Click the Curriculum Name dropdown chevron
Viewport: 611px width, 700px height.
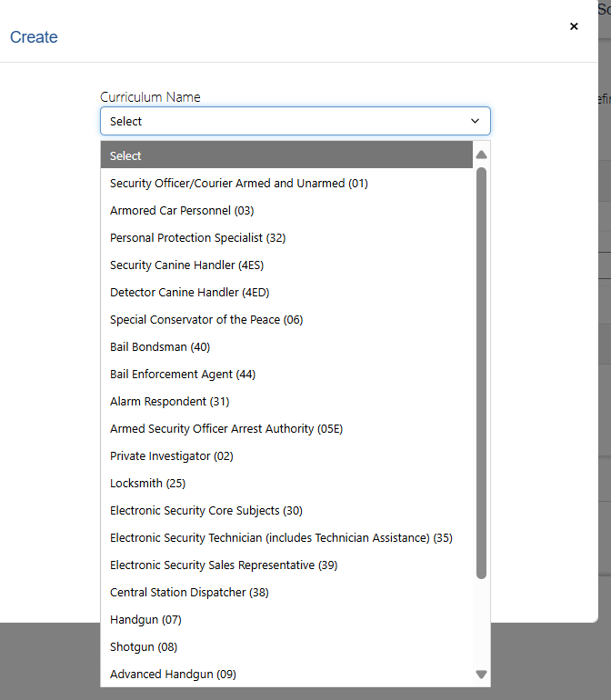(x=475, y=121)
